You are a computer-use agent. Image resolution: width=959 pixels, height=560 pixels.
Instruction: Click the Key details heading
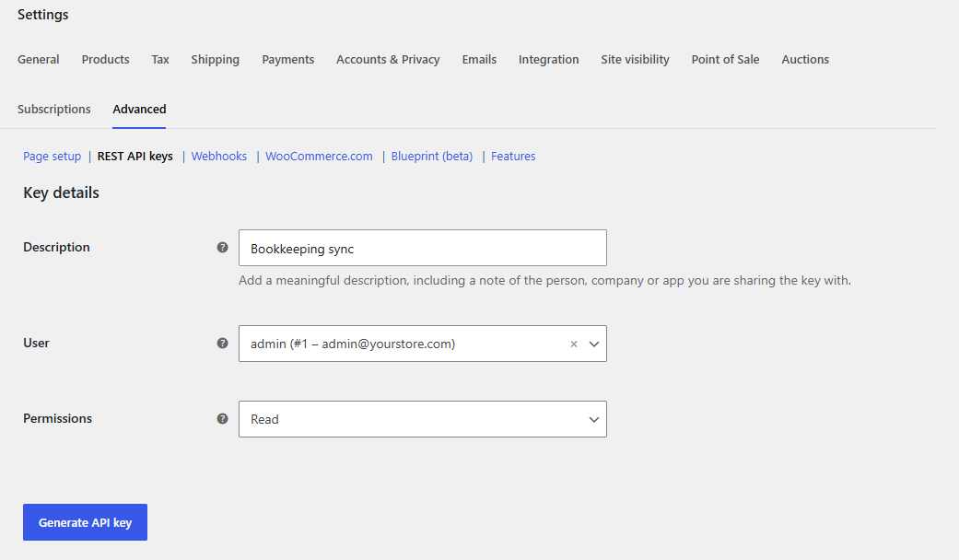(x=61, y=192)
